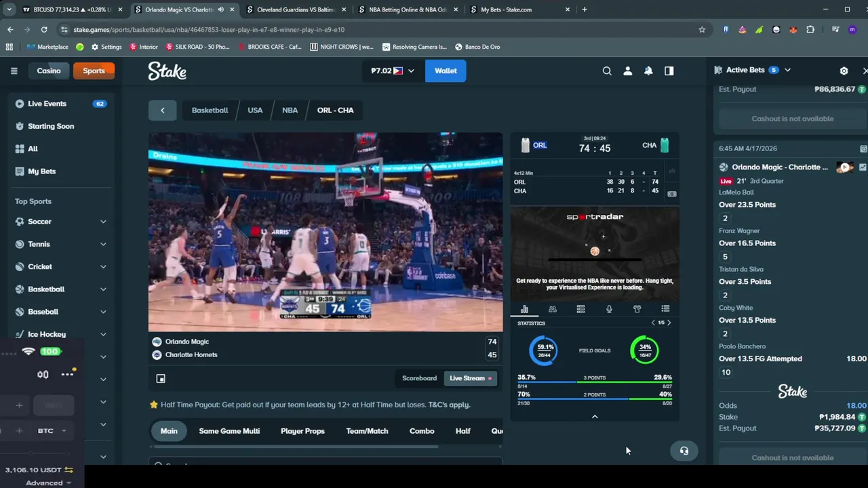Open T&C's apply link

coord(449,405)
